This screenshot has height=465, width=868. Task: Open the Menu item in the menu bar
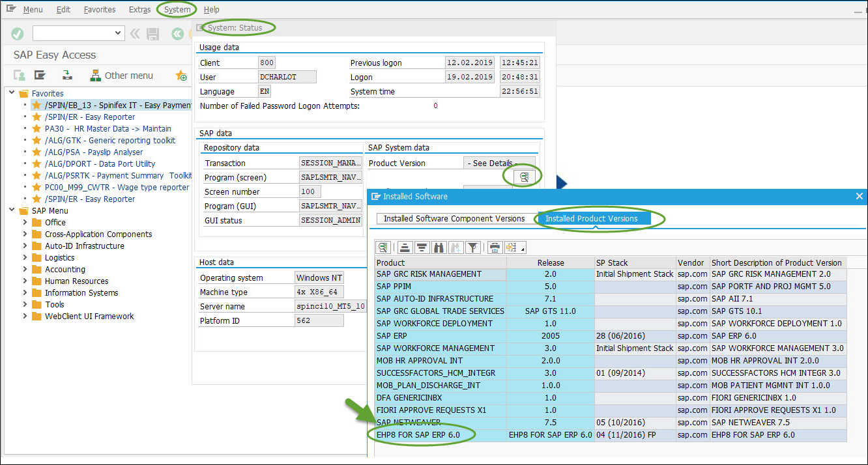click(33, 10)
